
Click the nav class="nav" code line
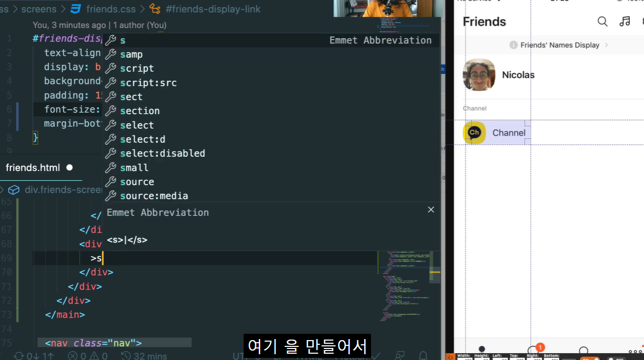(93, 343)
